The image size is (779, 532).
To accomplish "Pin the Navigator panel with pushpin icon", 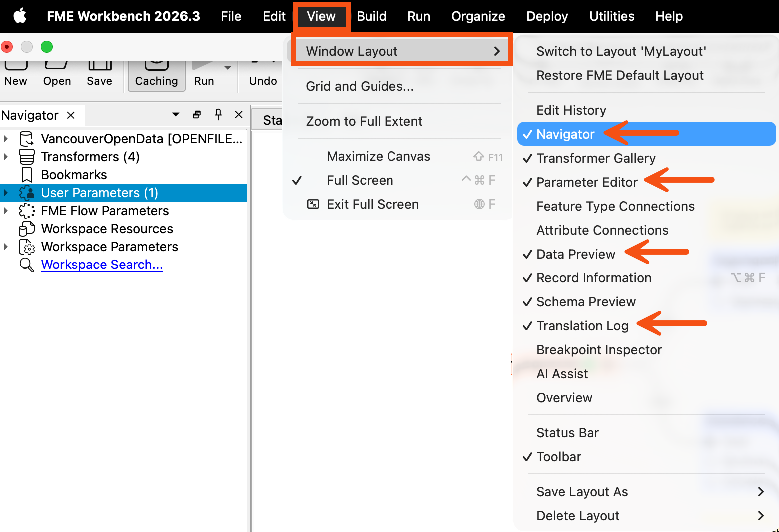I will [218, 115].
